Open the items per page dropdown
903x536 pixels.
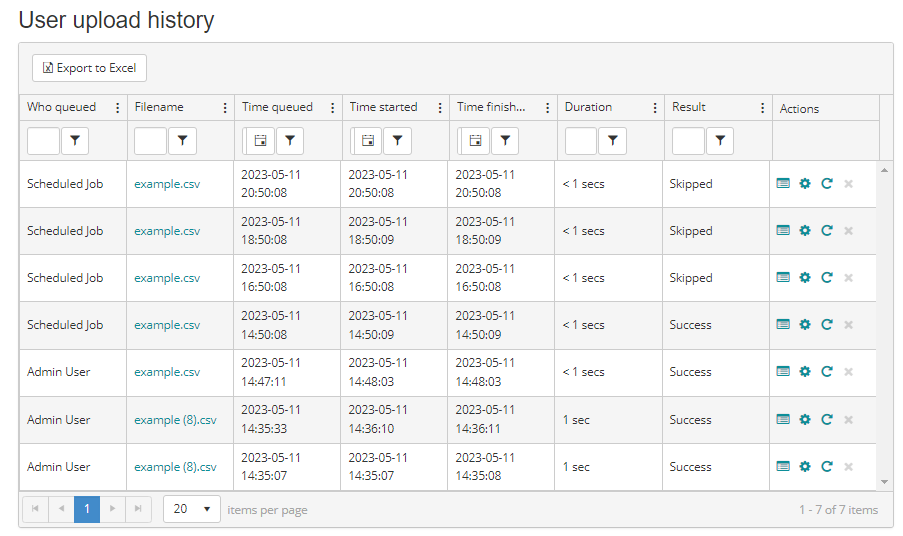[192, 509]
